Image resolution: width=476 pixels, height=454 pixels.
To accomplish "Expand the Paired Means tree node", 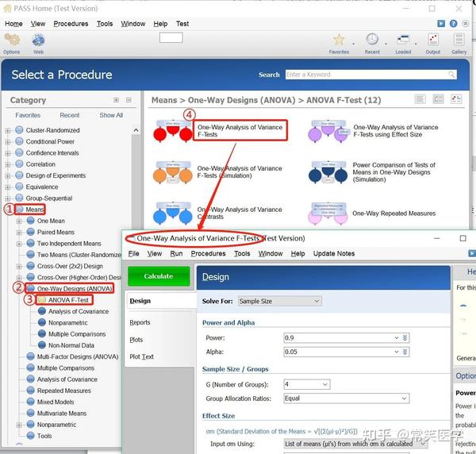I will tap(19, 233).
